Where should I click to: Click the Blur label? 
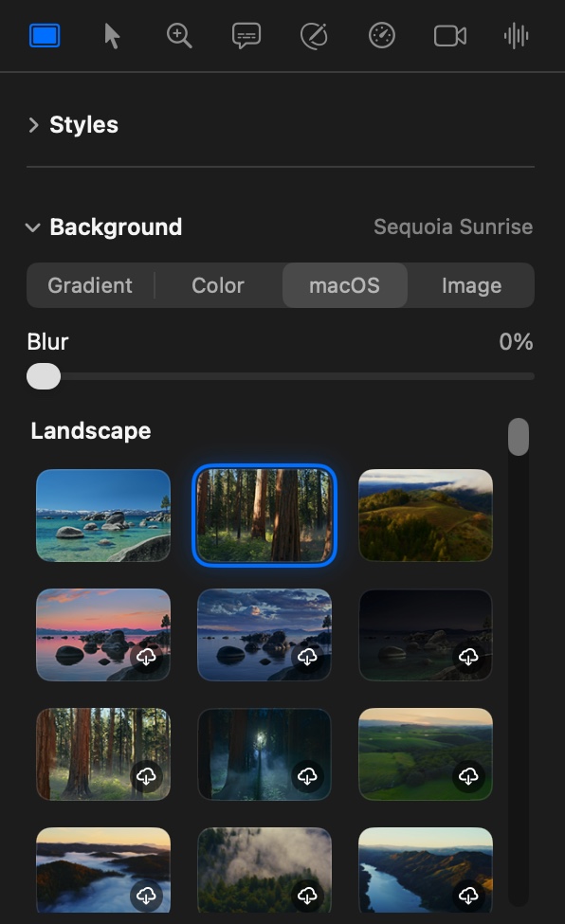[x=47, y=342]
